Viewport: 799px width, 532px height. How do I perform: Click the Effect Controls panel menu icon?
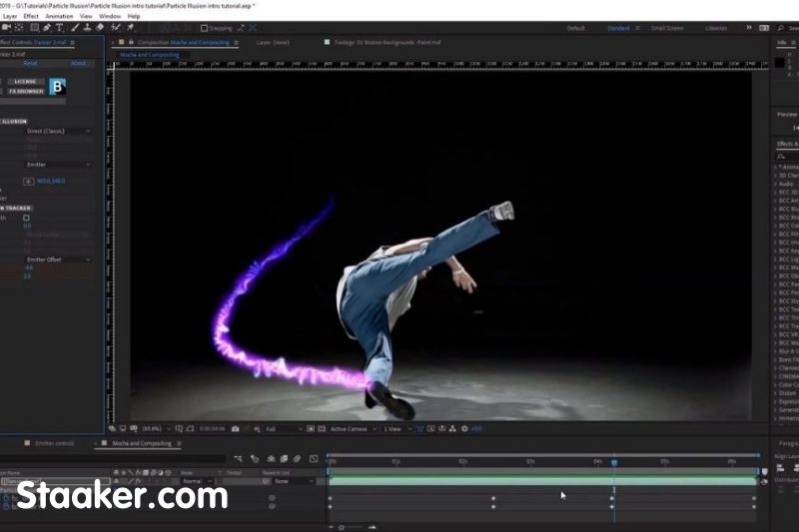pos(72,43)
